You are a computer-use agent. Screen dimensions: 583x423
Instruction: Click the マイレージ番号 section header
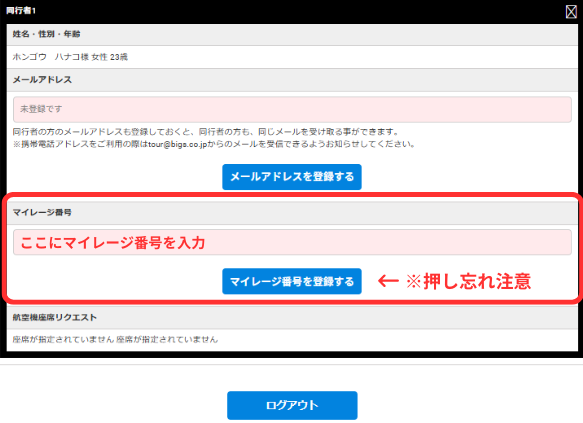pos(292,213)
